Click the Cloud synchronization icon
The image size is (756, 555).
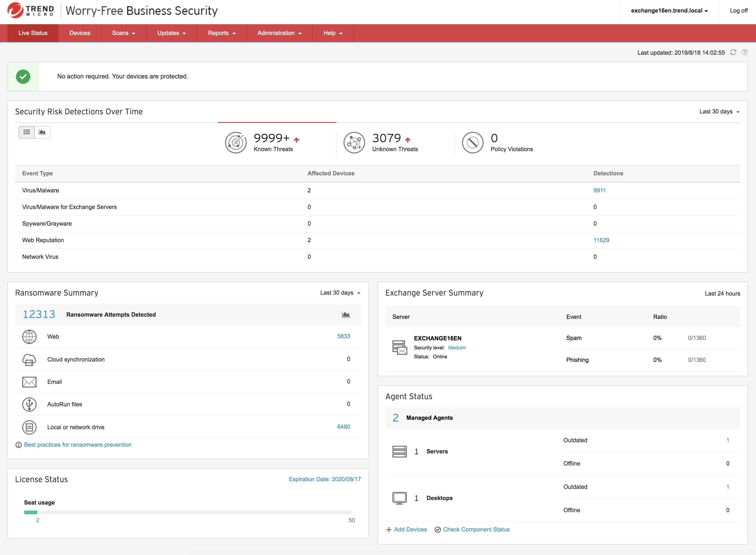click(29, 359)
